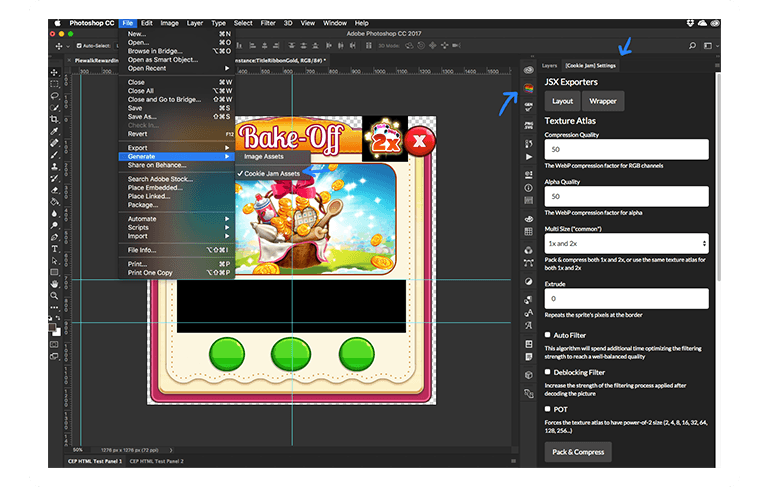Check the POT option
This screenshot has height=487, width=768.
[x=548, y=408]
